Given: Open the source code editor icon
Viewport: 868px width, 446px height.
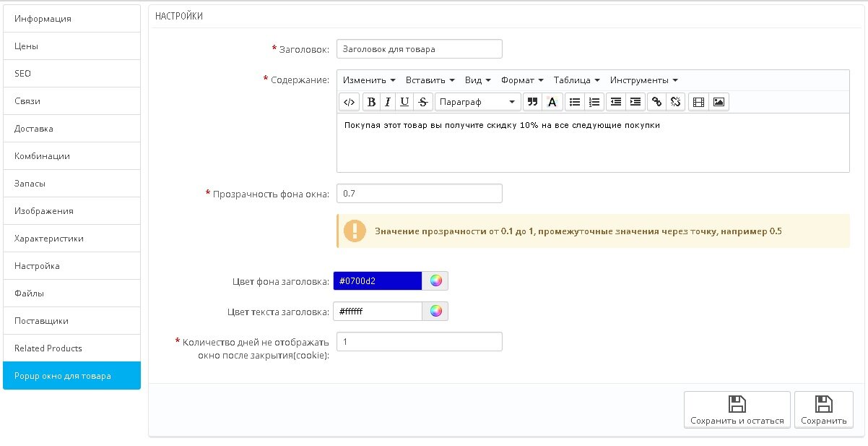Looking at the screenshot, I should (349, 102).
